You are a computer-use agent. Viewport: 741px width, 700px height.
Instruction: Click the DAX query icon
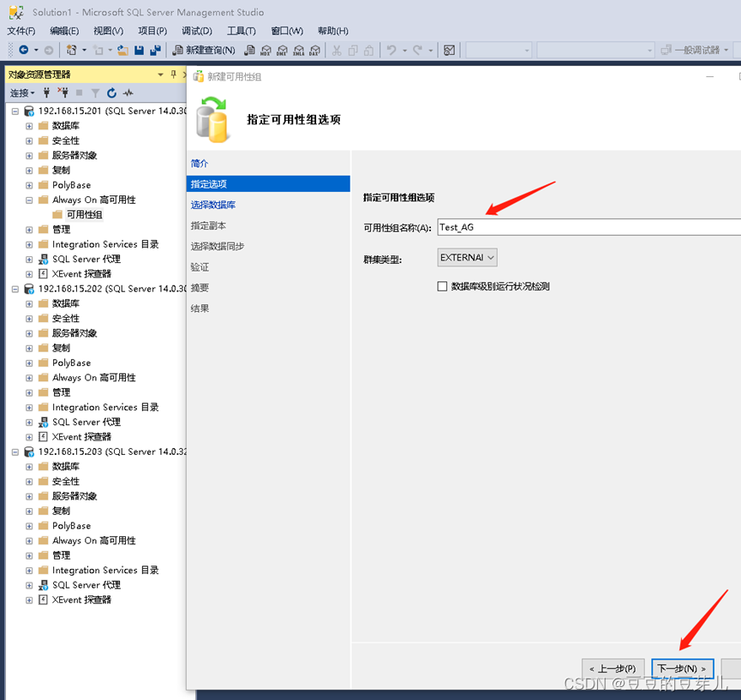[x=314, y=50]
